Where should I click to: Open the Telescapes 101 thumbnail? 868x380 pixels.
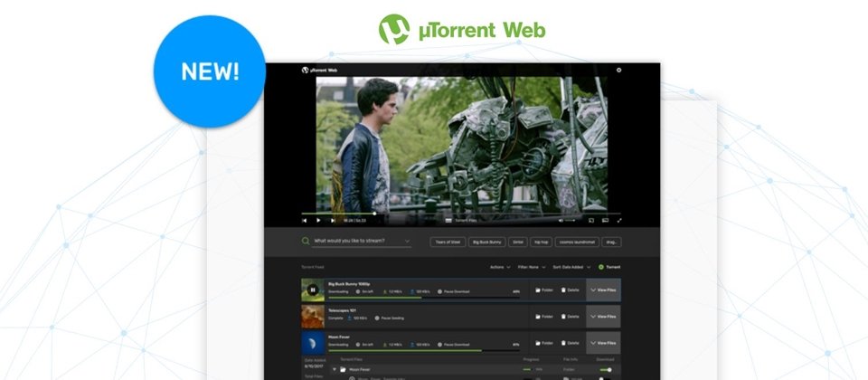pyautogui.click(x=312, y=317)
